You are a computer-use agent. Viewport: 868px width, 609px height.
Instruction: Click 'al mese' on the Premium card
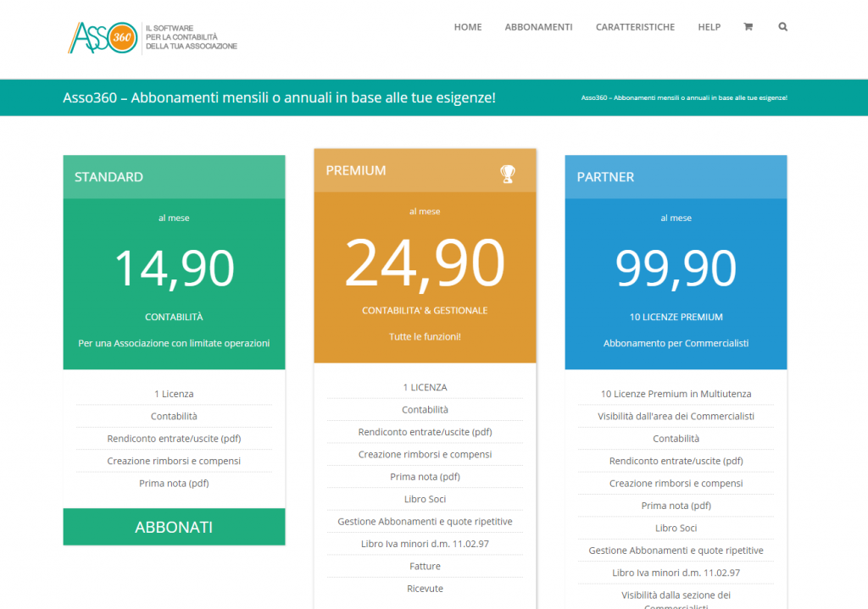(425, 211)
